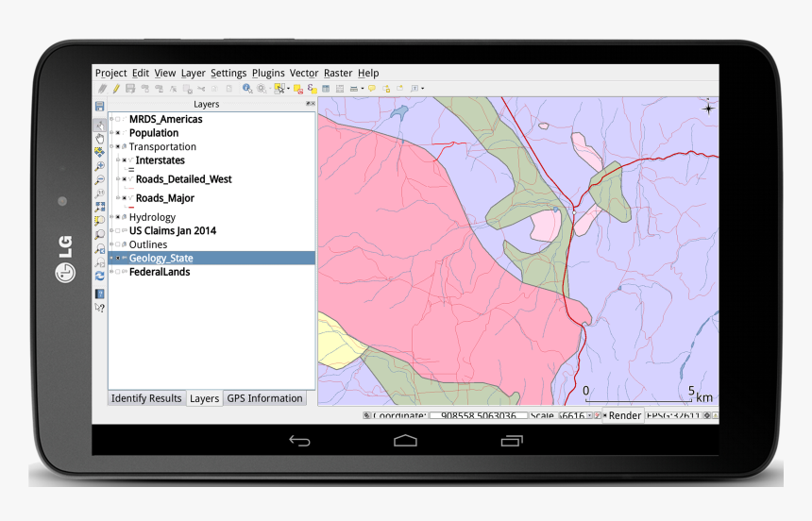Screen dimensions: 812x521
Task: Click the Zoom Out magnifier tool
Action: (99, 179)
